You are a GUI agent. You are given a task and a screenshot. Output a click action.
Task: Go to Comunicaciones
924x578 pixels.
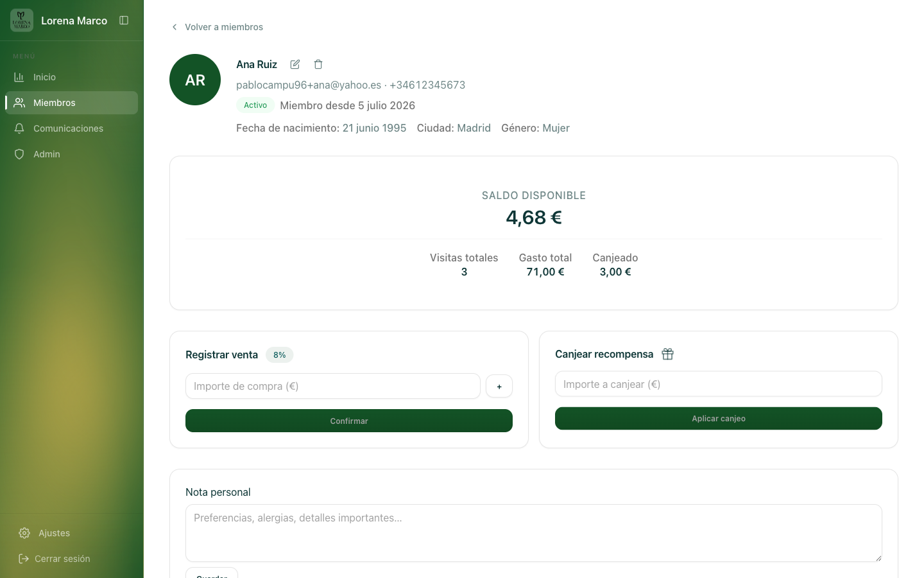click(71, 128)
